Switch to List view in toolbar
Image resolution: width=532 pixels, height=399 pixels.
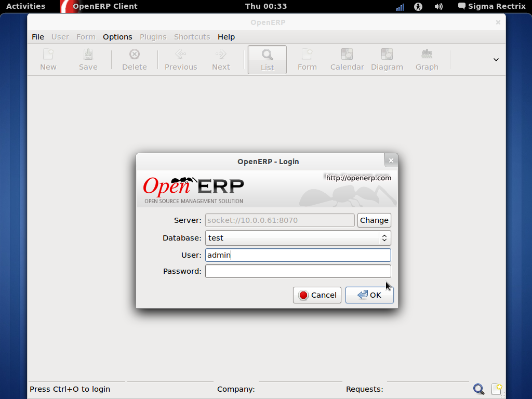pyautogui.click(x=268, y=60)
